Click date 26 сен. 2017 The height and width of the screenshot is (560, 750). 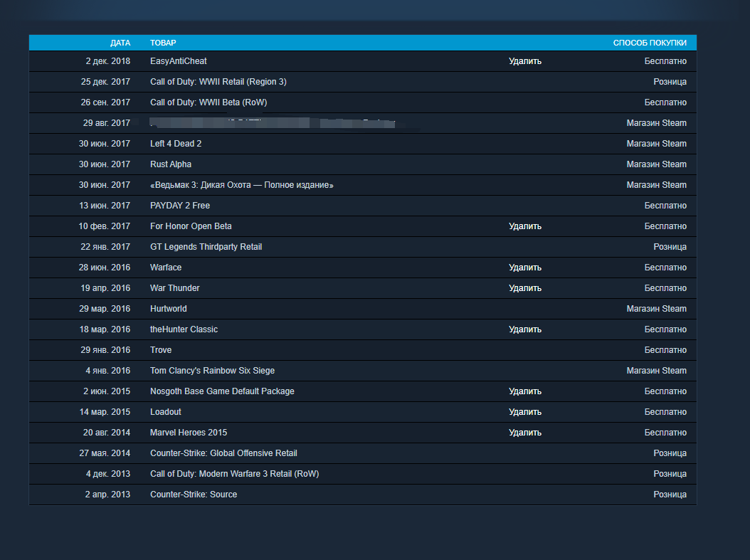point(105,102)
